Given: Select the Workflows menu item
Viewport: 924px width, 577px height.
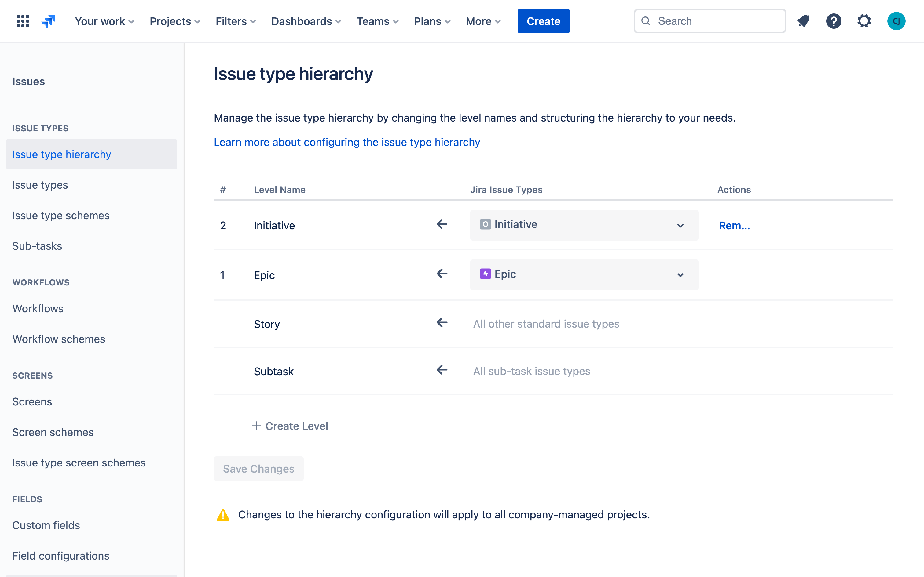Looking at the screenshot, I should click(x=38, y=308).
